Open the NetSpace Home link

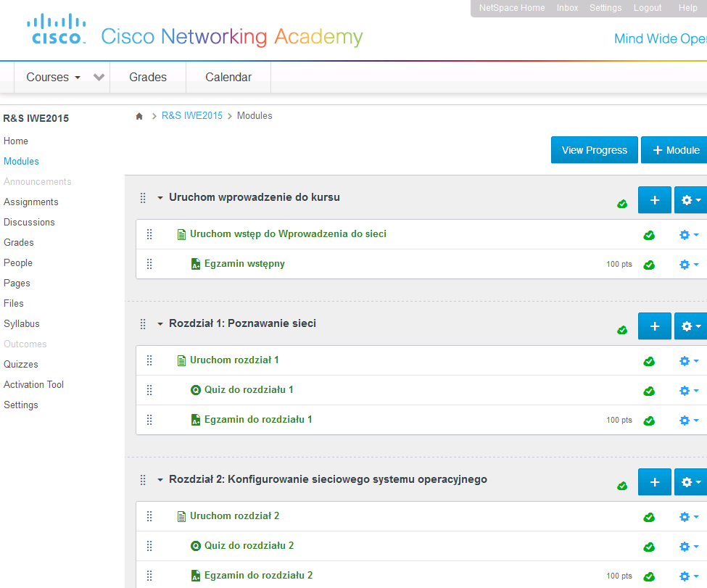click(x=512, y=8)
